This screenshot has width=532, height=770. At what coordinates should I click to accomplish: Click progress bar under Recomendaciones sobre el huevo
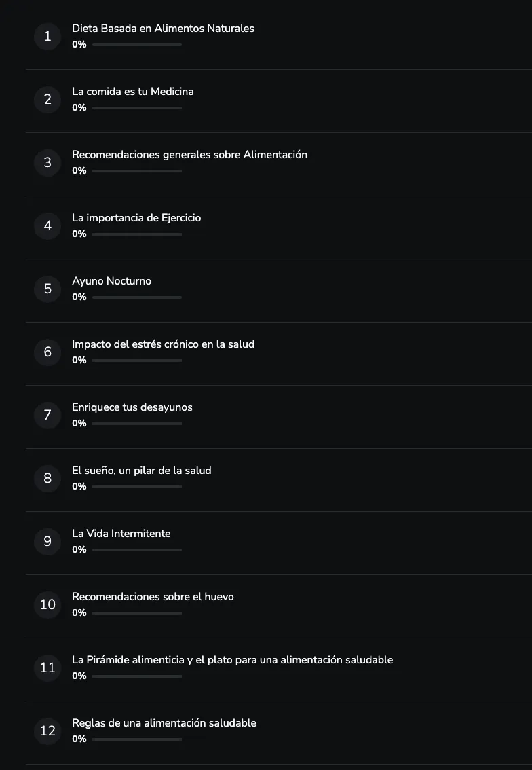pyautogui.click(x=137, y=613)
